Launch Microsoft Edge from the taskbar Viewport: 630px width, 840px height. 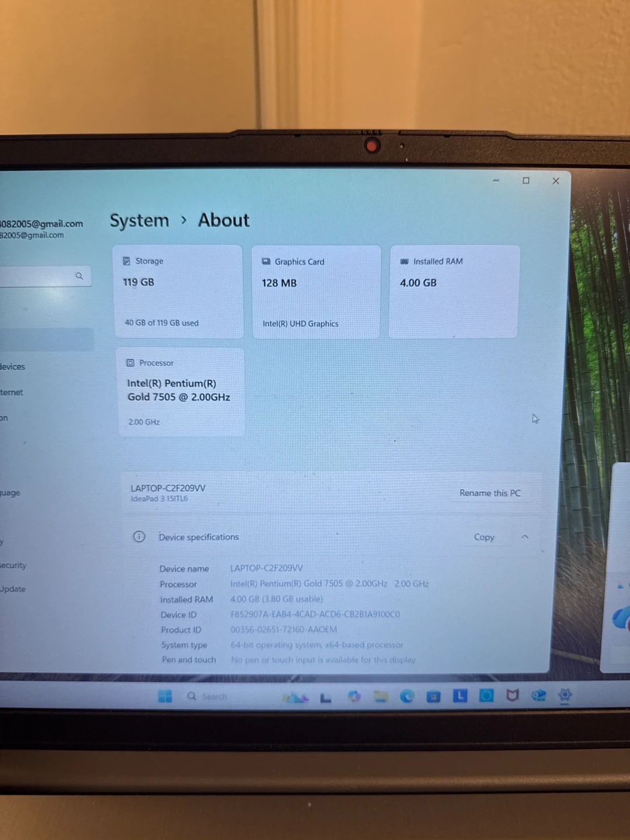click(407, 696)
